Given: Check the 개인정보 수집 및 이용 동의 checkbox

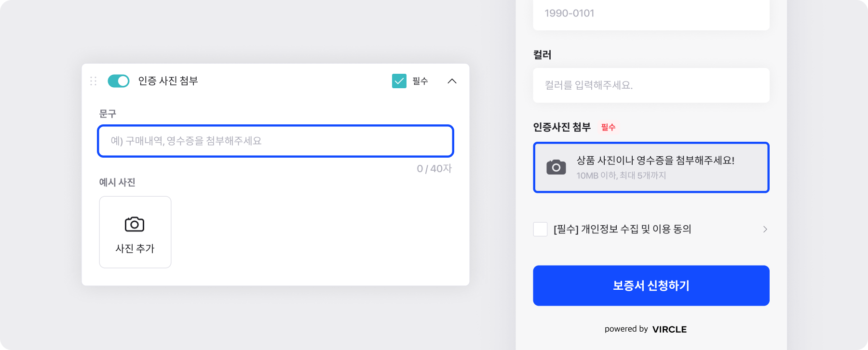Looking at the screenshot, I should tap(540, 229).
